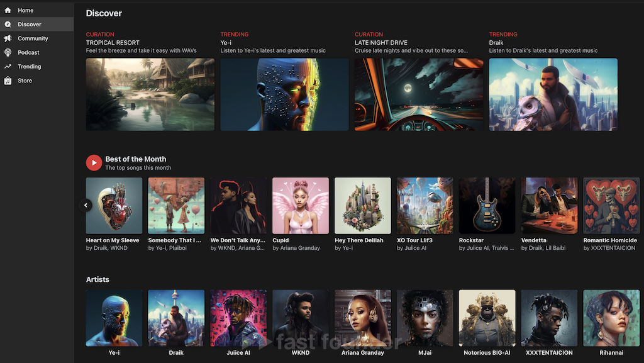Open the Ariana Granday artist portrait
Viewport: 644px width, 363px height.
point(363,318)
